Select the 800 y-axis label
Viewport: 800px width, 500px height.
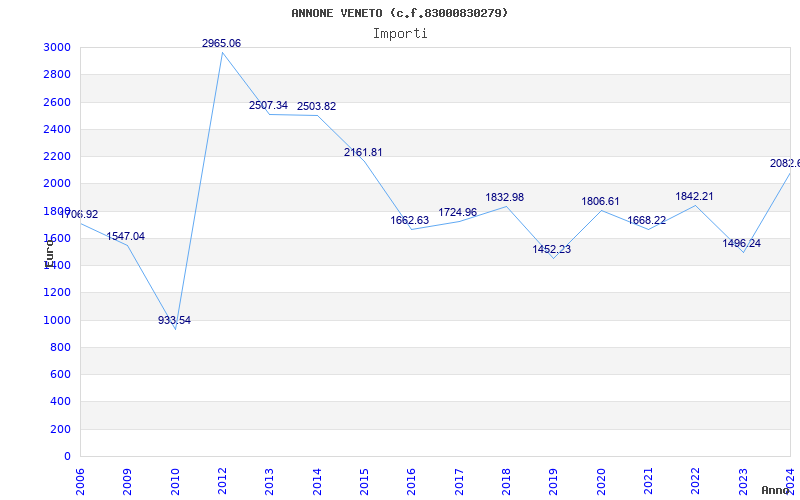[x=63, y=347]
